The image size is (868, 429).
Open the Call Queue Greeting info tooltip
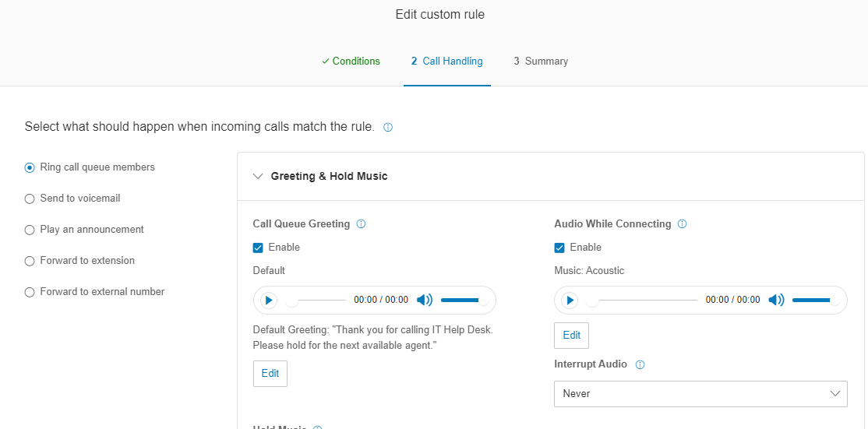coord(361,224)
